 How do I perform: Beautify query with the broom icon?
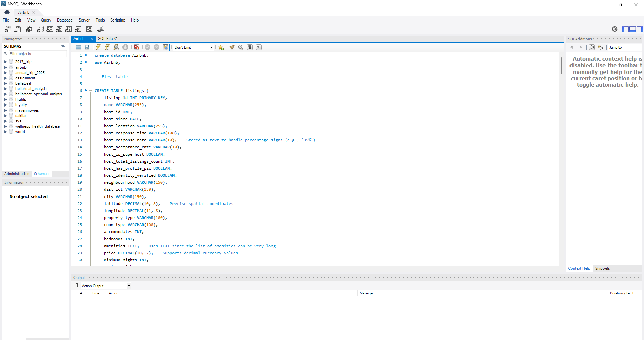point(232,47)
